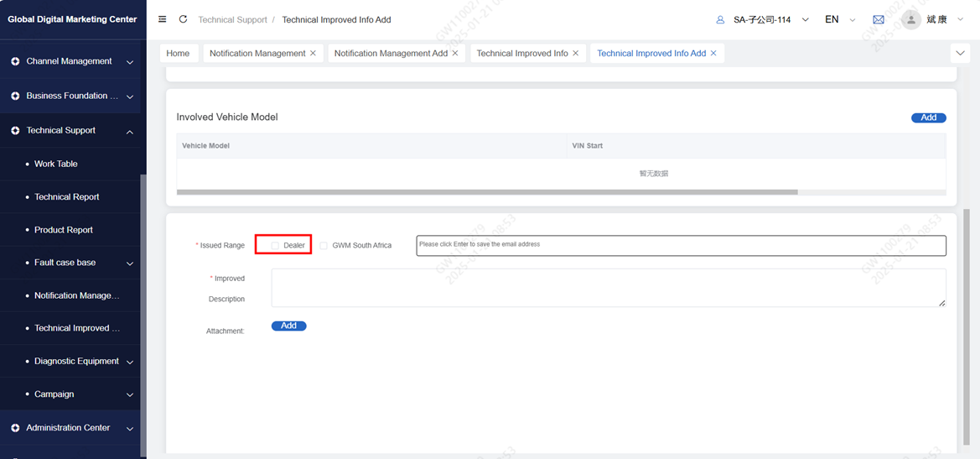Open the mail envelope icon

pyautogui.click(x=878, y=19)
